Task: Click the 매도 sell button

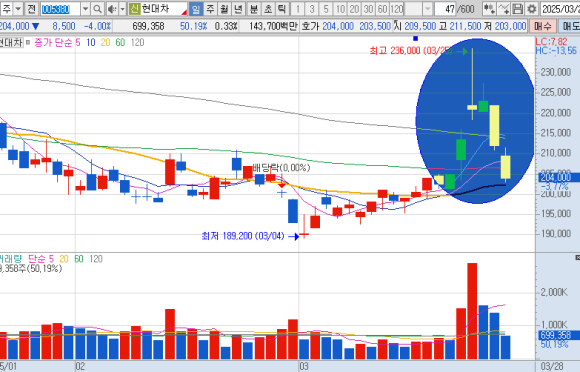Action: point(570,26)
